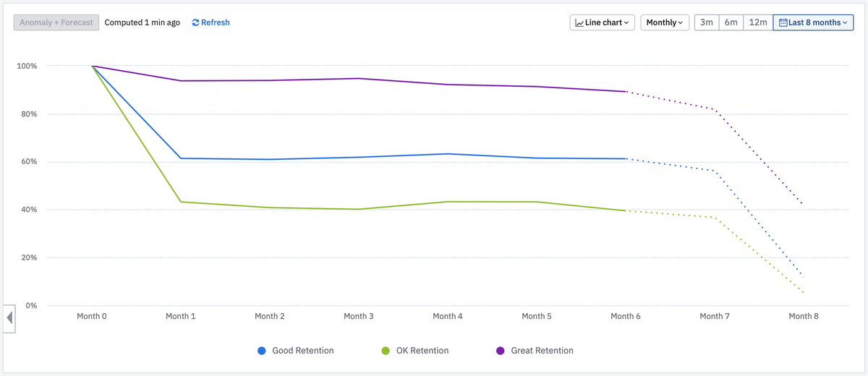The height and width of the screenshot is (376, 868).
Task: Click the Month 4 axis label
Action: [x=448, y=316]
